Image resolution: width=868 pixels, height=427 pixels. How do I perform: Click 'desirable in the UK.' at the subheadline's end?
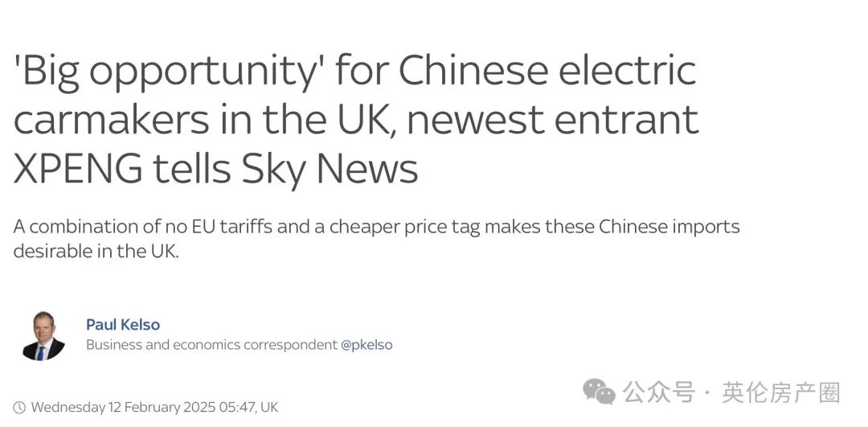96,252
